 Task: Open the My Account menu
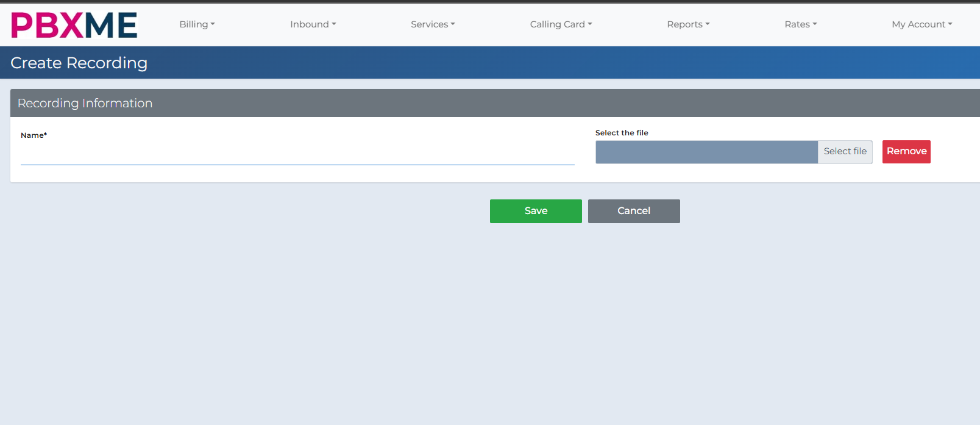(x=921, y=24)
